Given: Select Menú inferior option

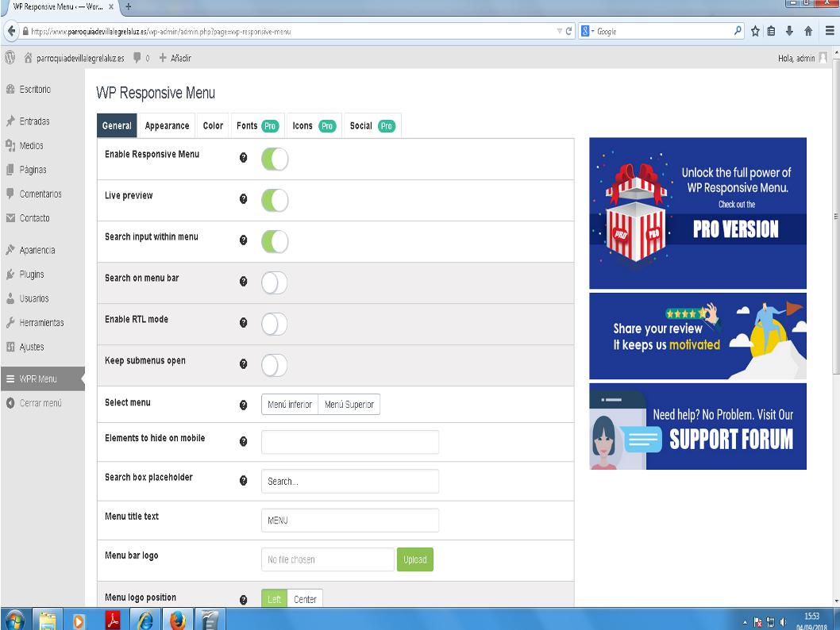Looking at the screenshot, I should (290, 404).
